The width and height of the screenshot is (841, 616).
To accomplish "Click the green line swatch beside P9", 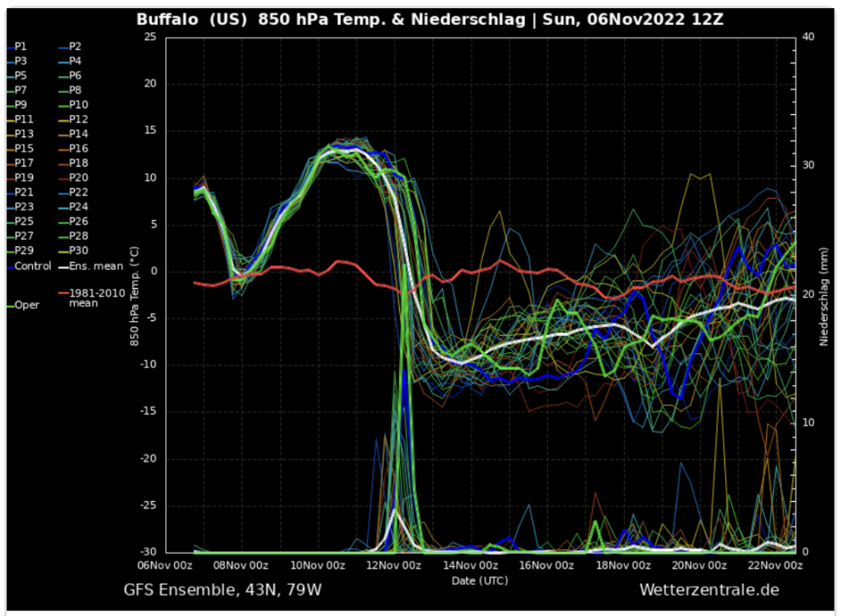I will (8, 105).
